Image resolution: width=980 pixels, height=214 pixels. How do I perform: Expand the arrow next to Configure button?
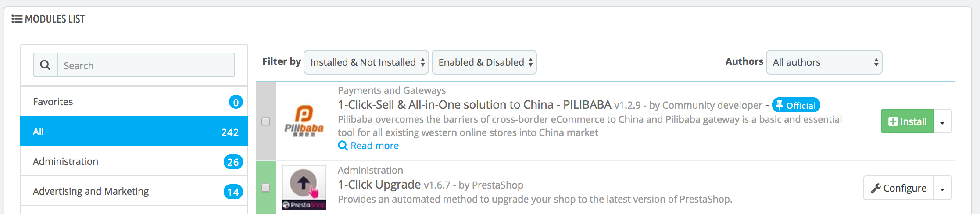pos(942,188)
